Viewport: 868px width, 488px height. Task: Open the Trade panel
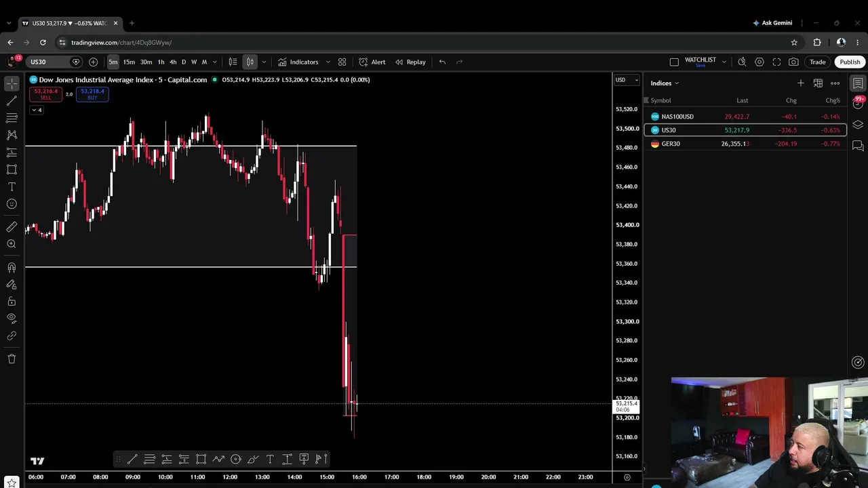[817, 62]
